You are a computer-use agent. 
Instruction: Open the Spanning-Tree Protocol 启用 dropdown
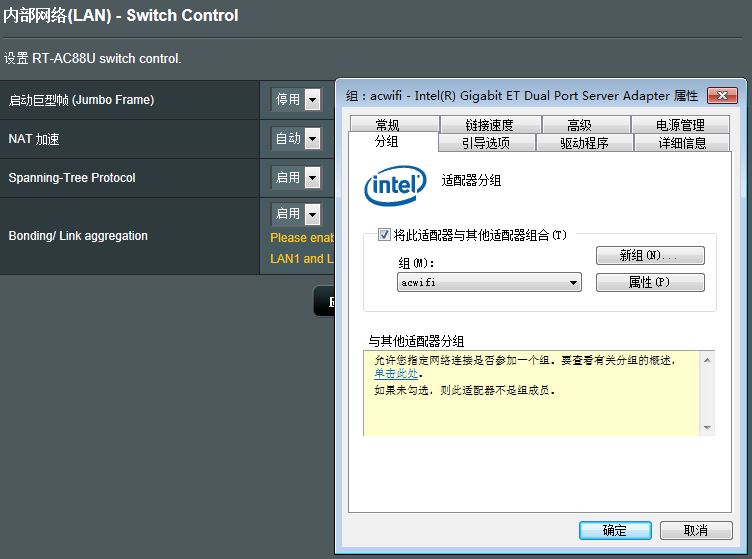click(x=295, y=177)
